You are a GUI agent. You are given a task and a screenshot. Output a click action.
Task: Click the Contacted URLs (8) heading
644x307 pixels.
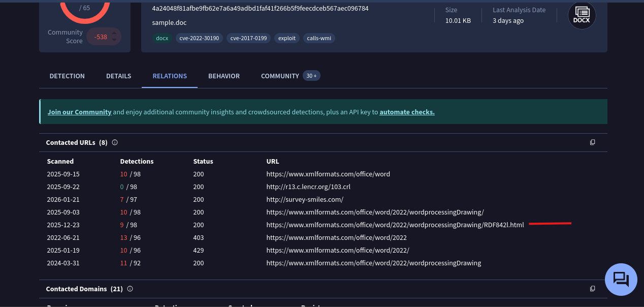click(x=77, y=142)
